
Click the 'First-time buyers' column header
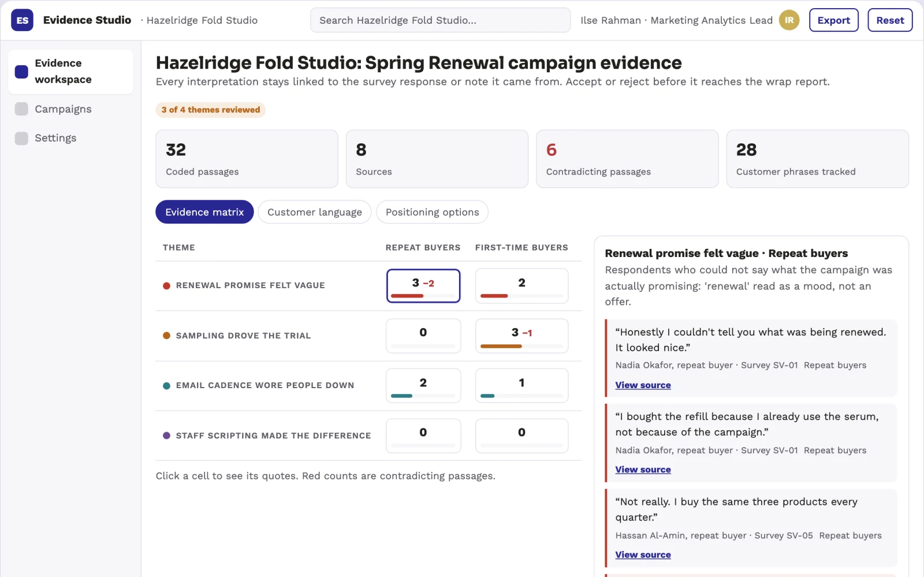[521, 247]
